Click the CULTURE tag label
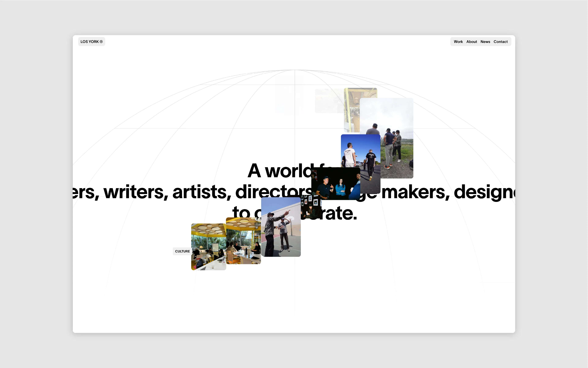This screenshot has height=368, width=588. pyautogui.click(x=182, y=251)
